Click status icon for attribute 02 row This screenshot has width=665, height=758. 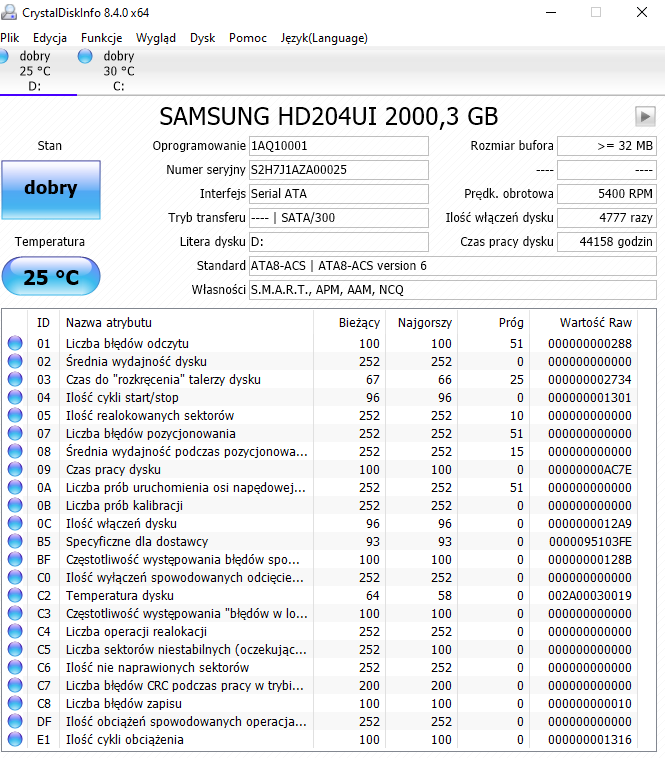pyautogui.click(x=15, y=361)
